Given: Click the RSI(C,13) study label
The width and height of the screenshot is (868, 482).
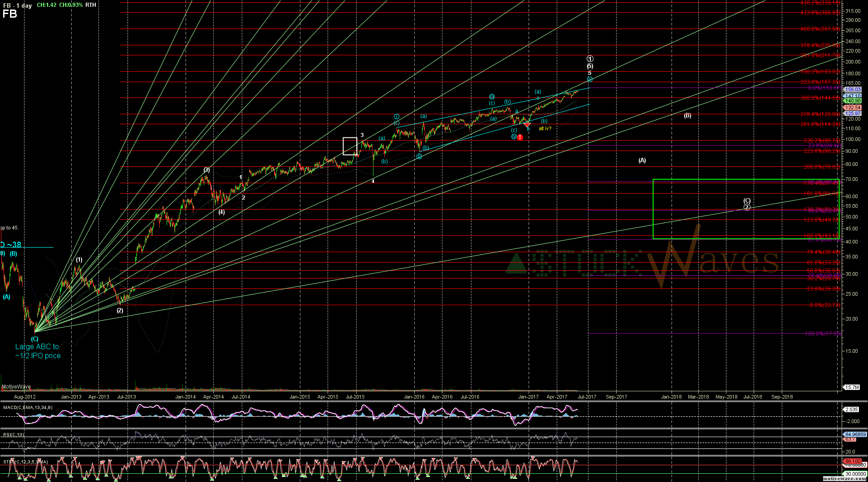Looking at the screenshot, I should click(x=14, y=434).
